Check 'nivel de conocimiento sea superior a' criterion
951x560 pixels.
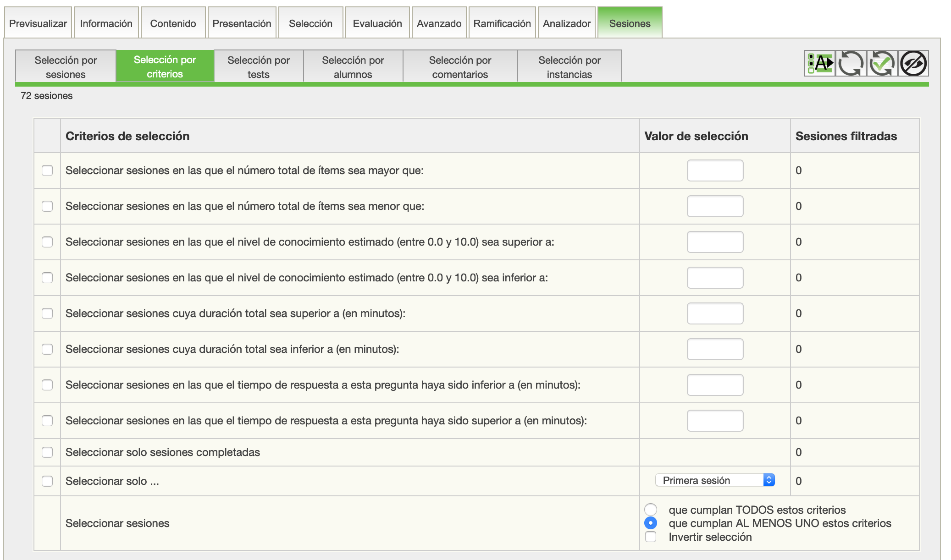47,242
